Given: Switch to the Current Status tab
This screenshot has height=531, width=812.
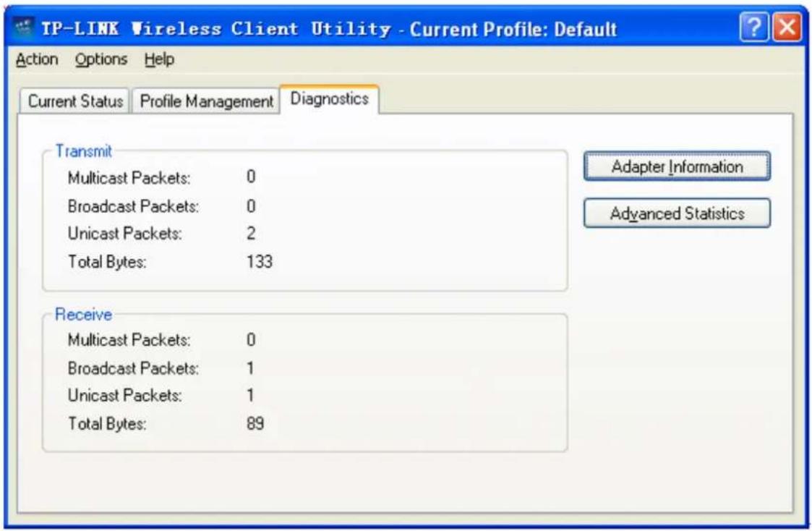Looking at the screenshot, I should [76, 101].
